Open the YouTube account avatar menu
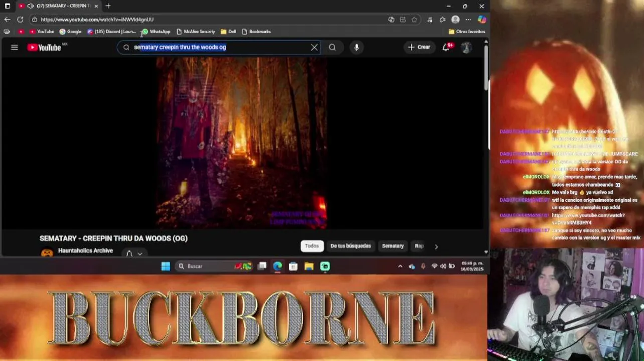The width and height of the screenshot is (644, 361). [466, 47]
